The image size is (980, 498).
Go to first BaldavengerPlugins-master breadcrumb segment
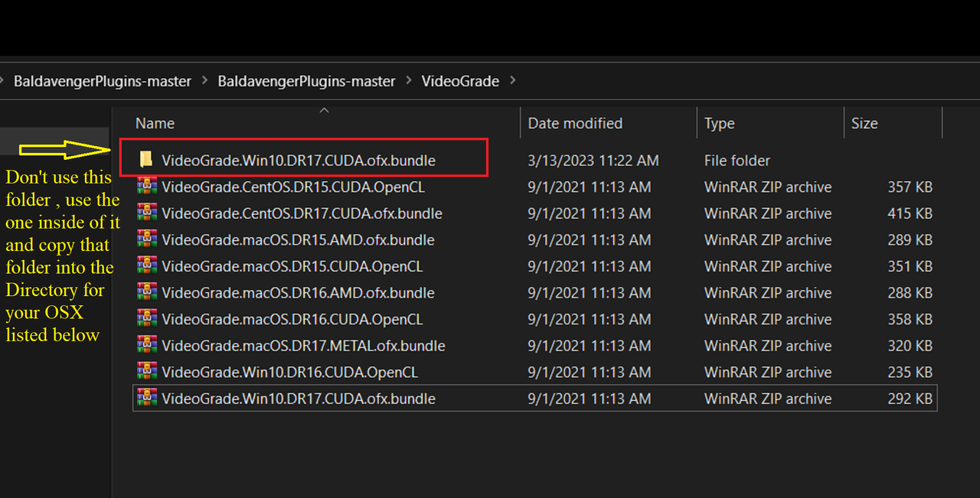103,80
